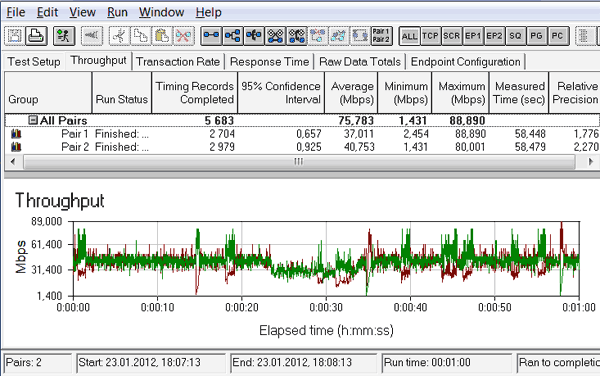Click the Pair 1 Pair 2 toolbar icon
Viewport: 600px width, 376px height.
tap(382, 36)
